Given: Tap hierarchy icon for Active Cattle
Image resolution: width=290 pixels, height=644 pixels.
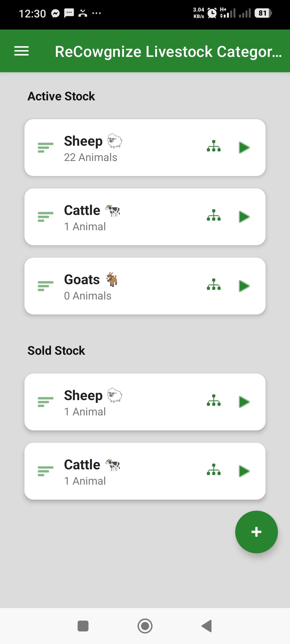Looking at the screenshot, I should point(214,215).
